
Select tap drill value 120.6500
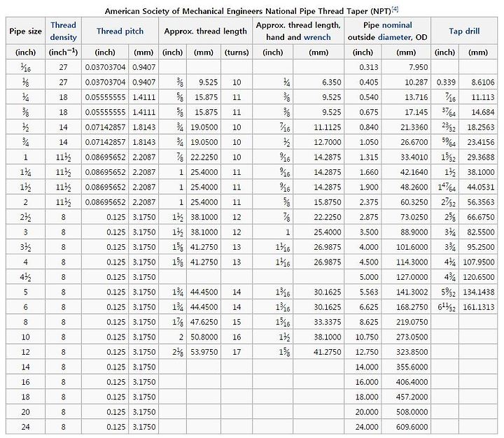(x=479, y=277)
